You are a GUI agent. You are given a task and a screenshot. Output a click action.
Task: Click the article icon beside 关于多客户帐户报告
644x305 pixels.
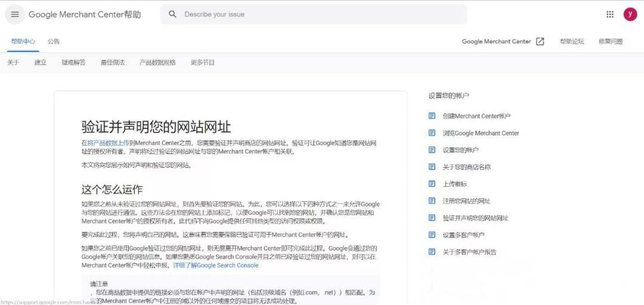(x=432, y=251)
